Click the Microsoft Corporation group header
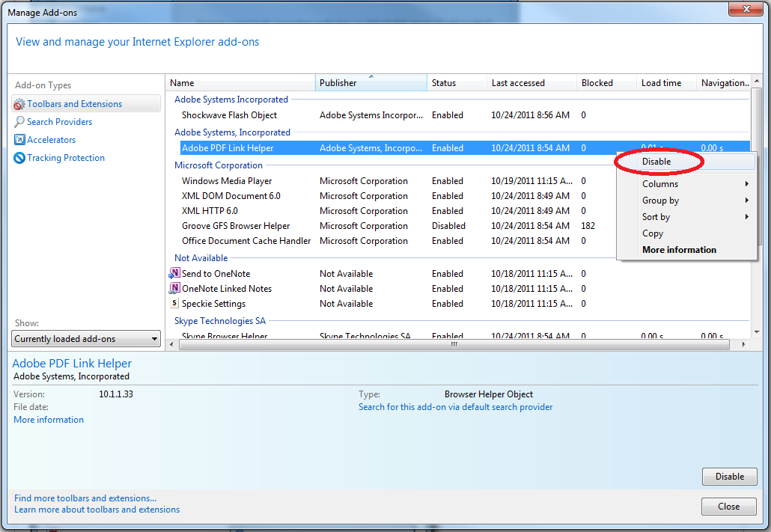The width and height of the screenshot is (771, 532). click(x=219, y=165)
